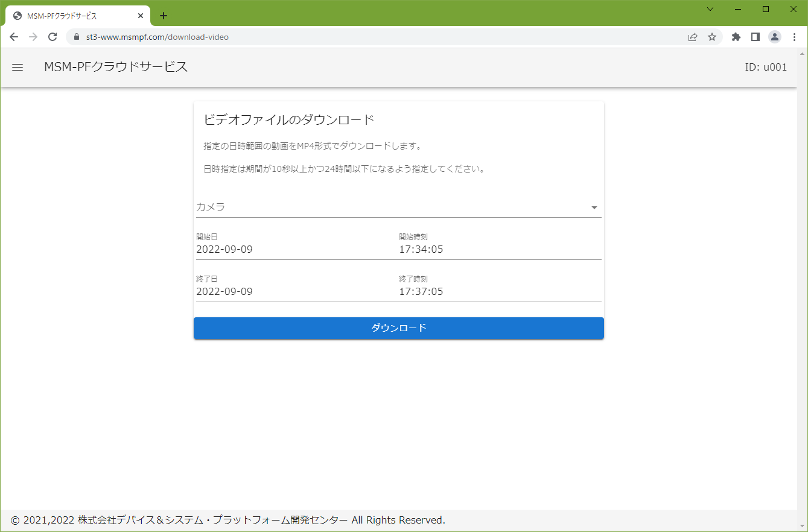Edit the 開始日 field 2022-09-09

coord(296,245)
